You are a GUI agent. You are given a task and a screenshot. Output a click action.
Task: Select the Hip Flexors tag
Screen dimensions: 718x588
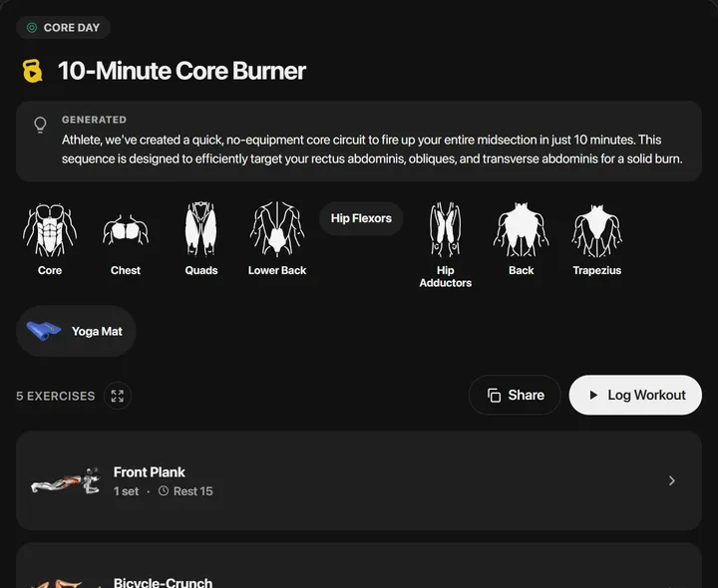tap(361, 218)
